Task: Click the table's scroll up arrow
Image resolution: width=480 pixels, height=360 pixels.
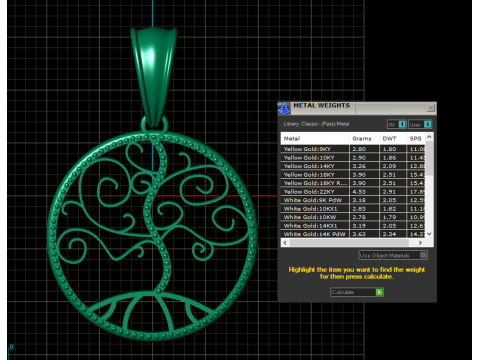Action: tap(429, 137)
